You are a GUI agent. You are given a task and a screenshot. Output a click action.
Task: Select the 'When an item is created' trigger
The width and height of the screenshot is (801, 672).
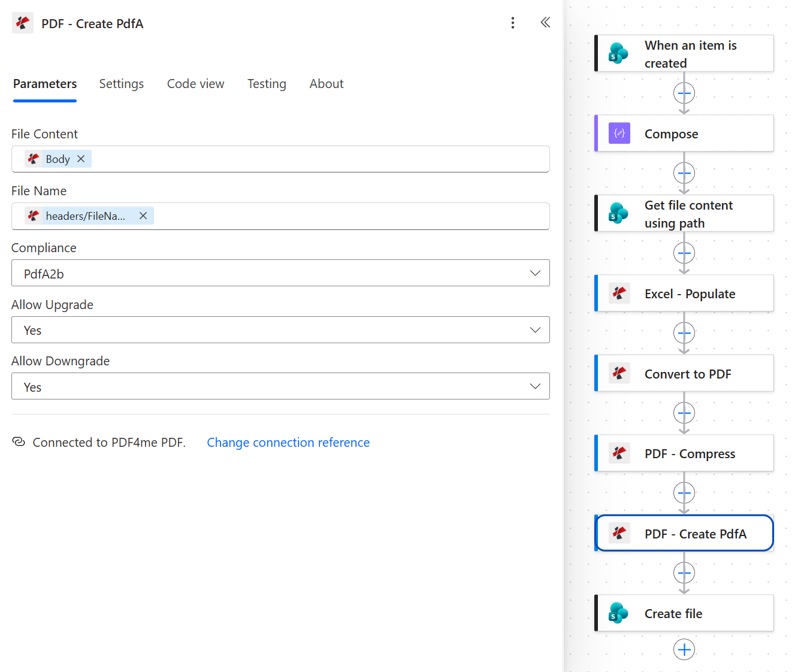(x=684, y=53)
